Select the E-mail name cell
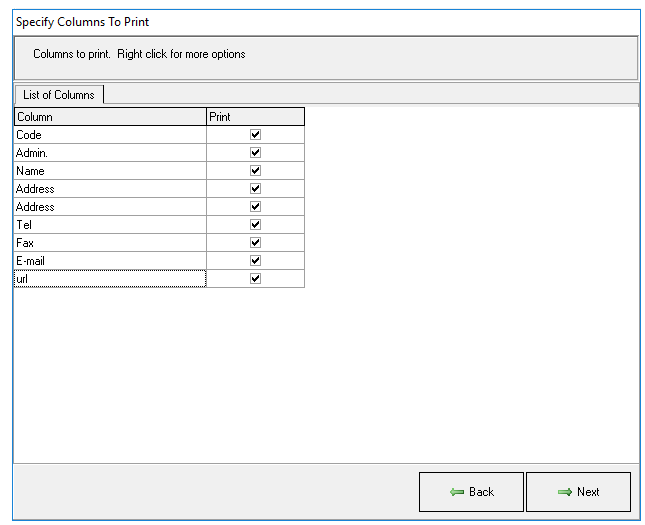Viewport: 645px width, 525px height. pos(110,261)
